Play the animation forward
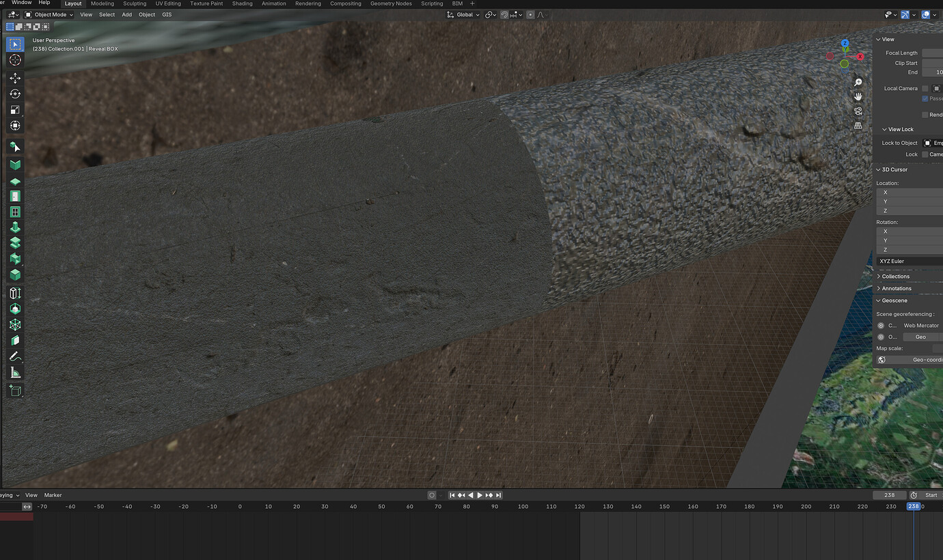The image size is (943, 560). tap(480, 495)
